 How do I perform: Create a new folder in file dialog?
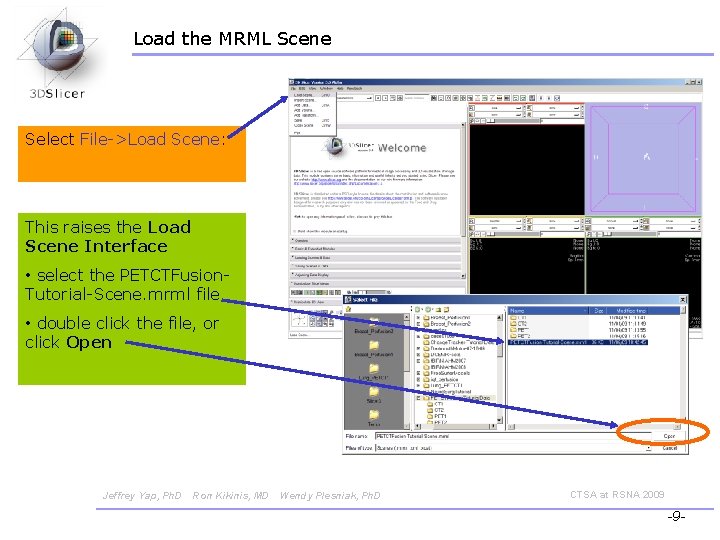pyautogui.click(x=446, y=309)
